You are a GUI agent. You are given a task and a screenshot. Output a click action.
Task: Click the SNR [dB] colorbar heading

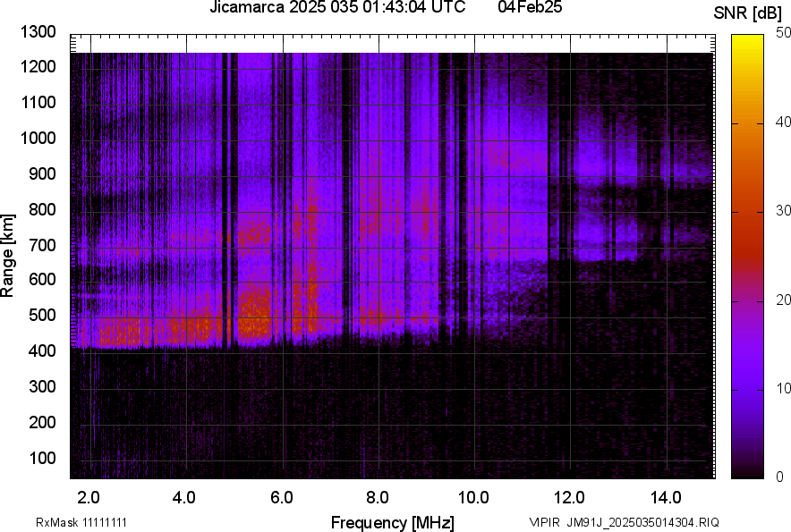(x=750, y=13)
